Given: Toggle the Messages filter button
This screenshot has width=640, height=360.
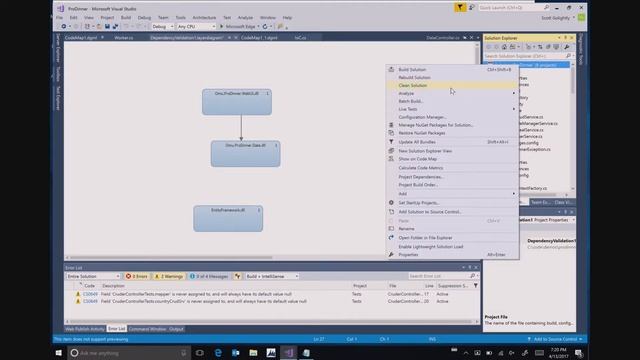Looking at the screenshot, I should pos(209,276).
